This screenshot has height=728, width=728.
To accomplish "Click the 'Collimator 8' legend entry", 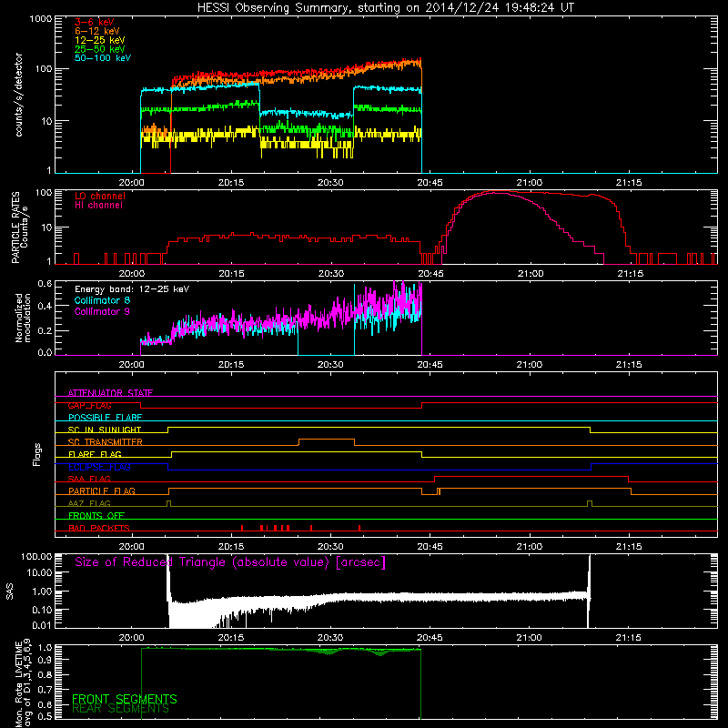I will (102, 300).
